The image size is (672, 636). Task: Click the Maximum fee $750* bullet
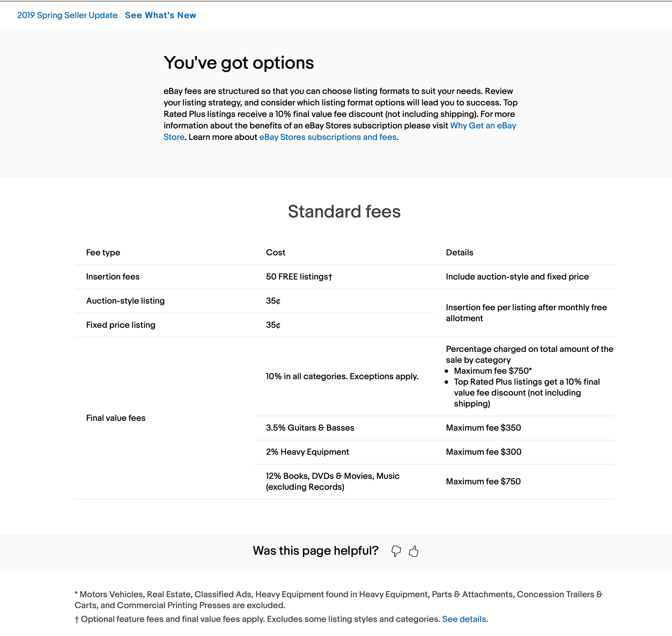(x=493, y=371)
